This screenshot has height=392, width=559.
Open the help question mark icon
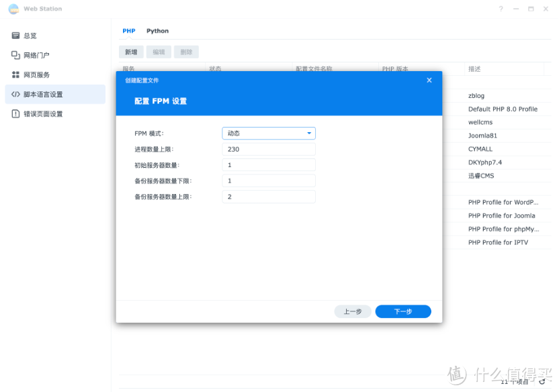501,9
